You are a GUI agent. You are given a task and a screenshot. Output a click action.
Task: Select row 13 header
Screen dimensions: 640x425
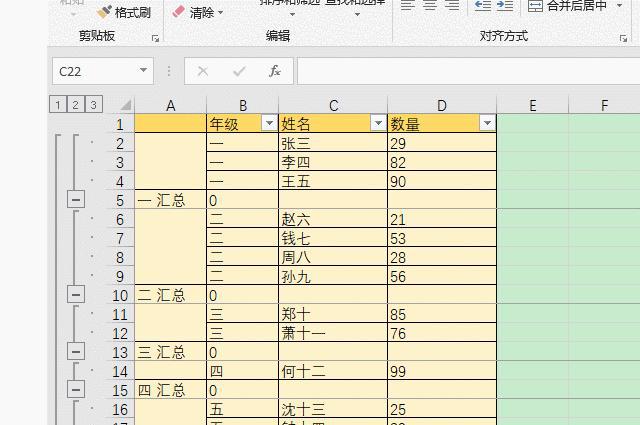pos(120,352)
